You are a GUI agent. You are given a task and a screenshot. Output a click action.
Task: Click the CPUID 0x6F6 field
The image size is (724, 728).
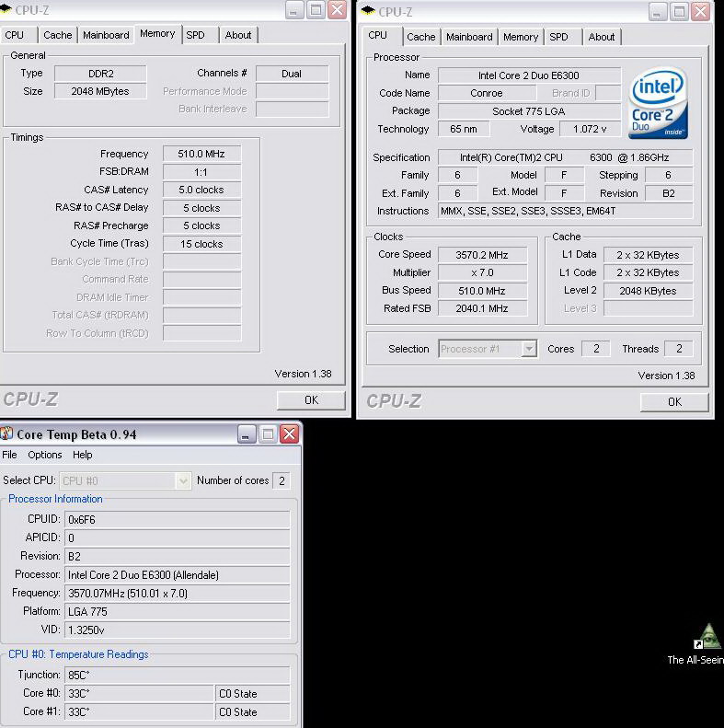pyautogui.click(x=177, y=519)
